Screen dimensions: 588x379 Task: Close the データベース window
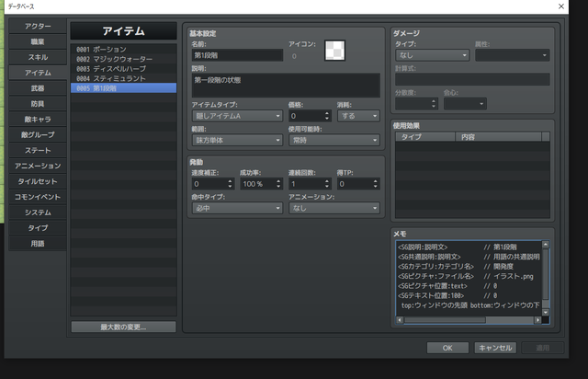click(x=561, y=6)
